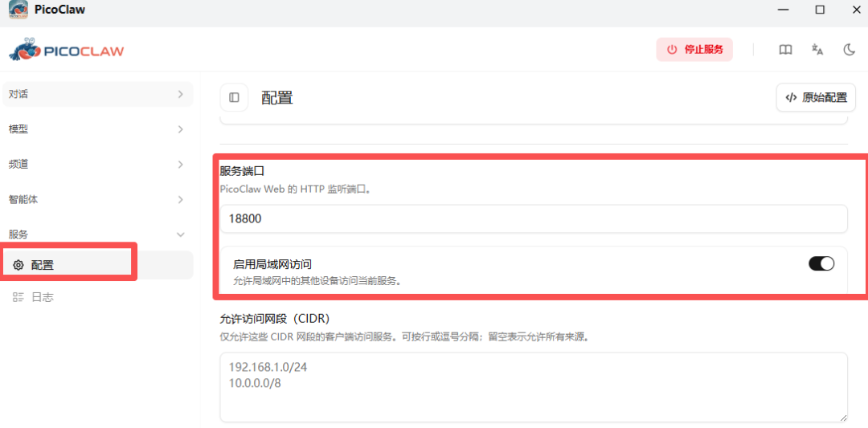Viewport: 868px width, 428px height.
Task: Expand the 智能体 section chevron
Action: (x=181, y=200)
